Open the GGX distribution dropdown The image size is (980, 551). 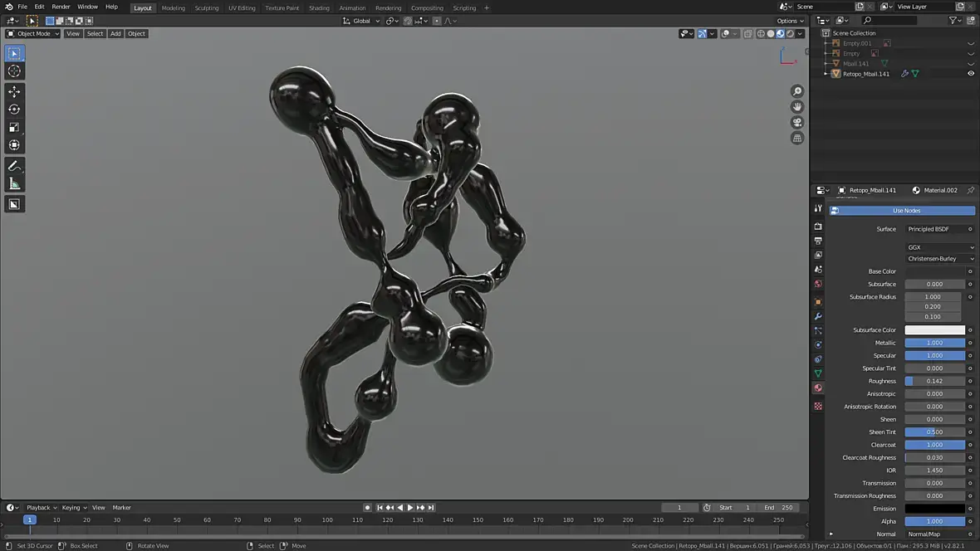[940, 247]
